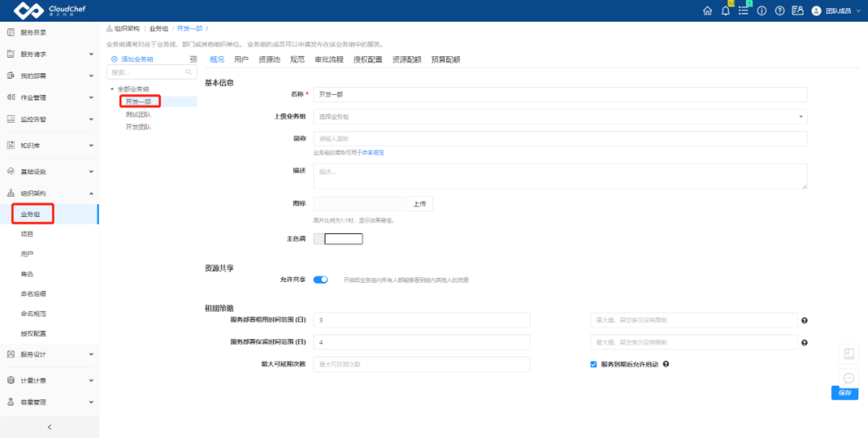Open the 命名规范 link under 简称
This screenshot has height=438, width=868.
(x=373, y=152)
